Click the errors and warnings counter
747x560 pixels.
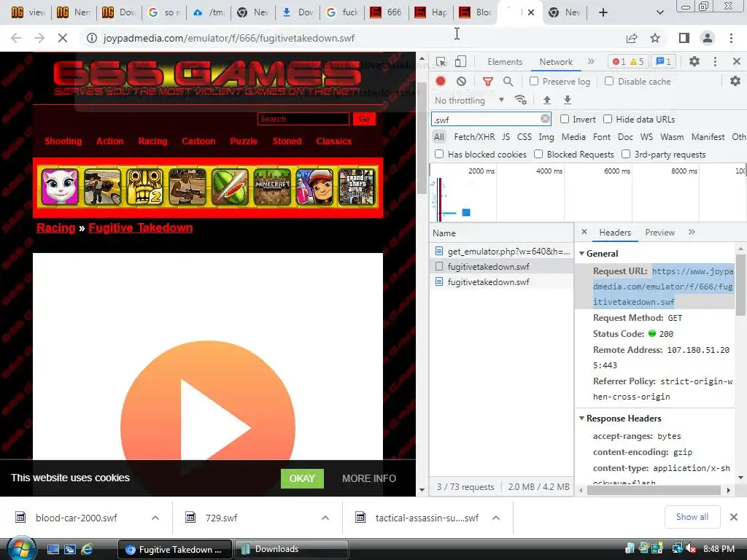point(628,61)
